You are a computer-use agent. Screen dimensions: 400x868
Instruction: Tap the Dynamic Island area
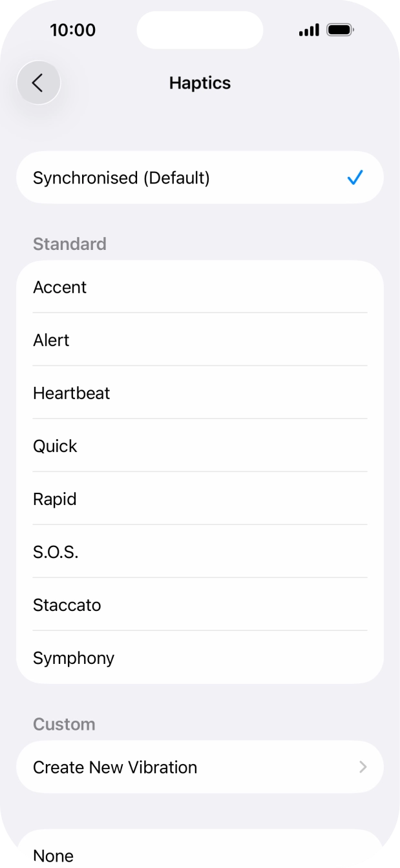coord(200,30)
